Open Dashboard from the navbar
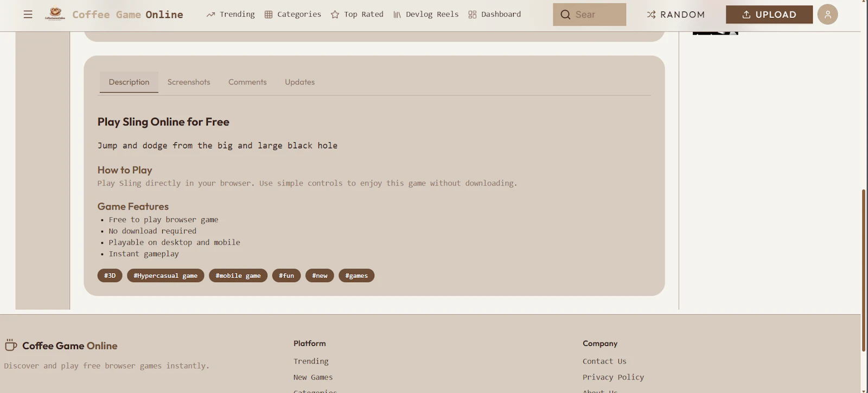Screen dimensions: 868x393 tap(494, 14)
